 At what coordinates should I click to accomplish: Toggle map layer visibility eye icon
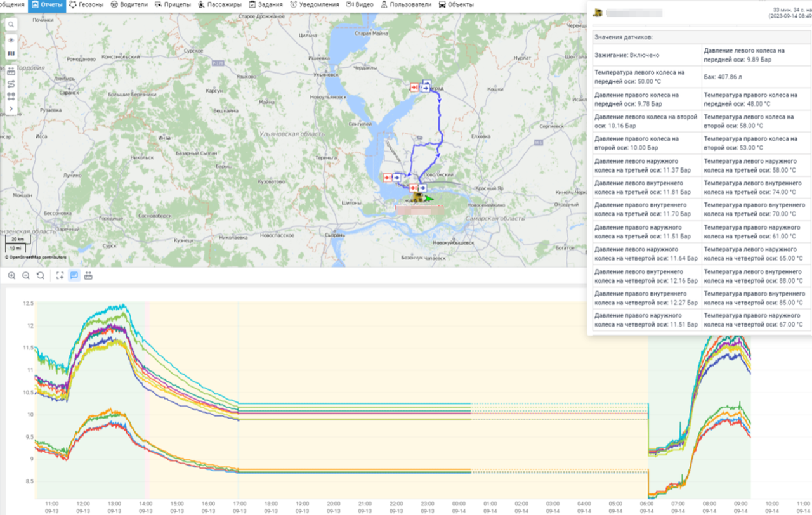point(11,40)
